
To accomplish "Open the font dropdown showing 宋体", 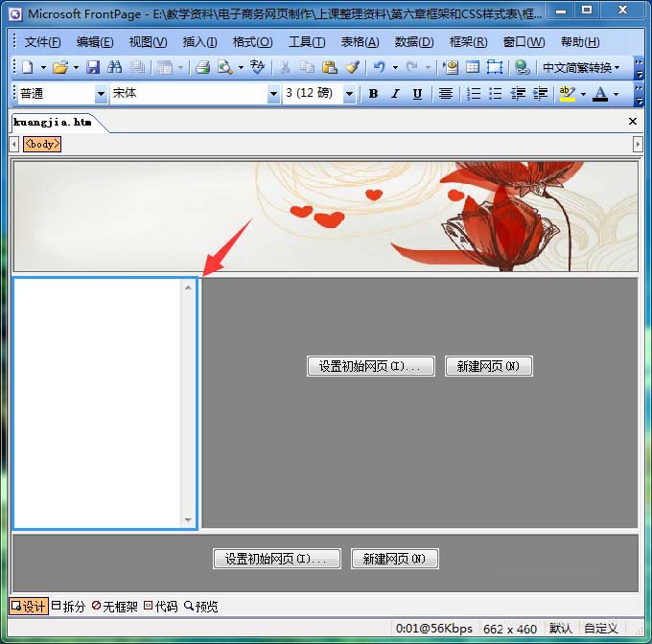I will tap(273, 94).
